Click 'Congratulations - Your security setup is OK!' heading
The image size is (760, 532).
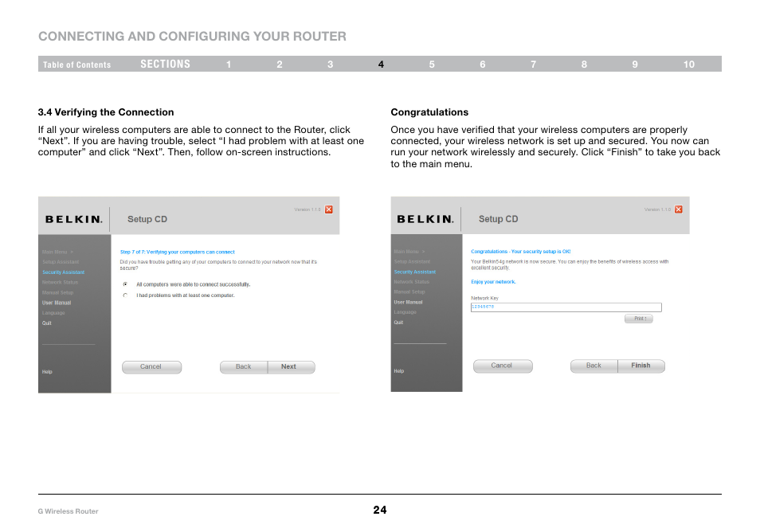[520, 252]
